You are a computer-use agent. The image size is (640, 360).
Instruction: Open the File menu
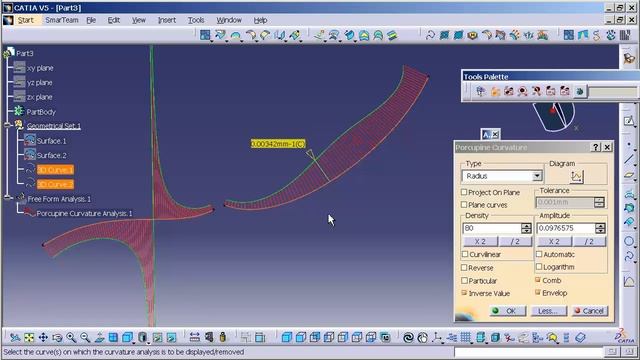pyautogui.click(x=91, y=20)
